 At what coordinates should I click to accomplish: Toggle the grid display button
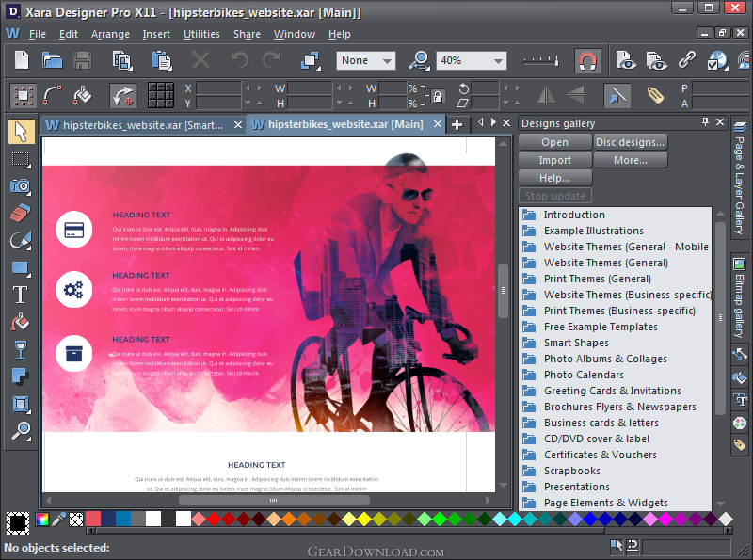[160, 95]
